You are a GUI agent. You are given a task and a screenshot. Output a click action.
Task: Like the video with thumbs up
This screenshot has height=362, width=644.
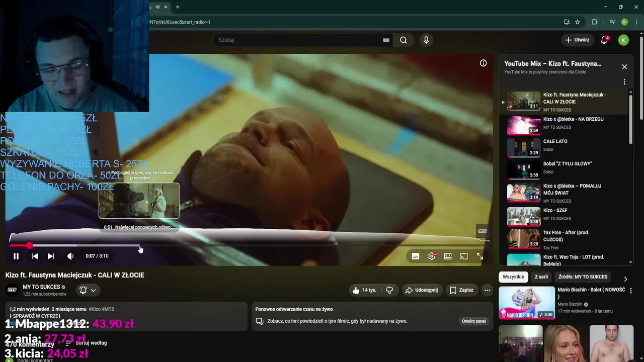point(365,290)
